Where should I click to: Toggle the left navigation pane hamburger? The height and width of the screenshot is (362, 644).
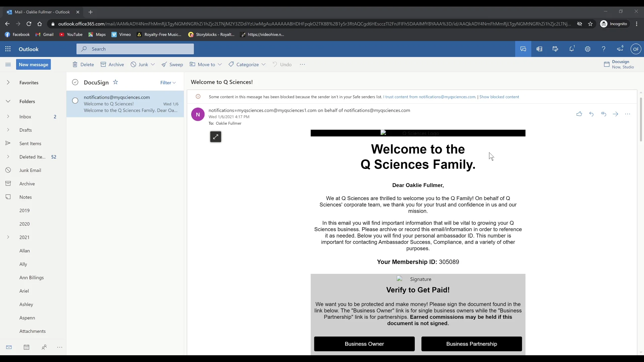[x=8, y=64]
